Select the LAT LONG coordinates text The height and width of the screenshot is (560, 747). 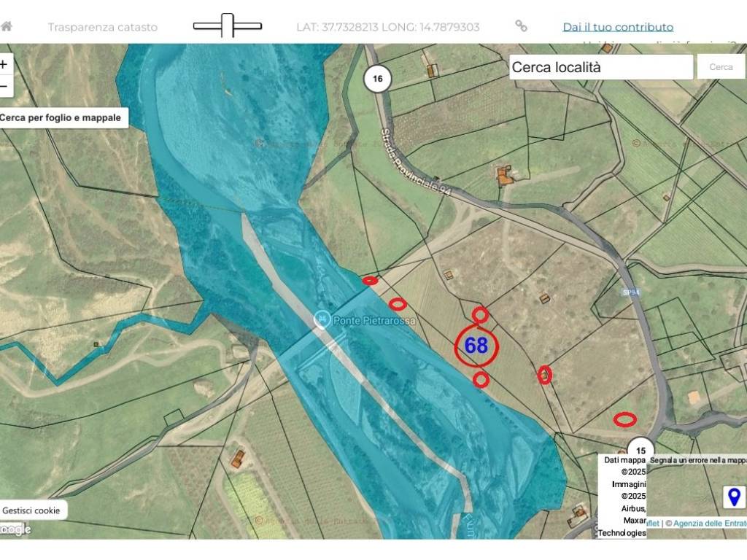tap(388, 27)
